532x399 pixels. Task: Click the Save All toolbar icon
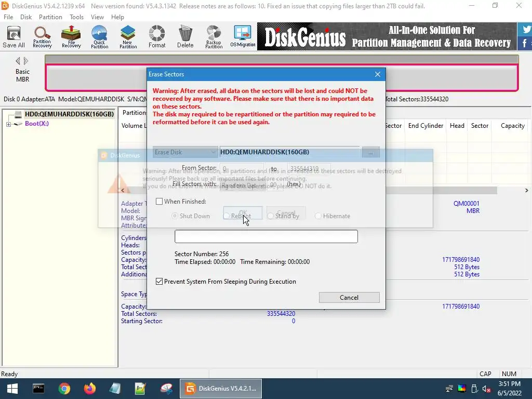click(14, 37)
